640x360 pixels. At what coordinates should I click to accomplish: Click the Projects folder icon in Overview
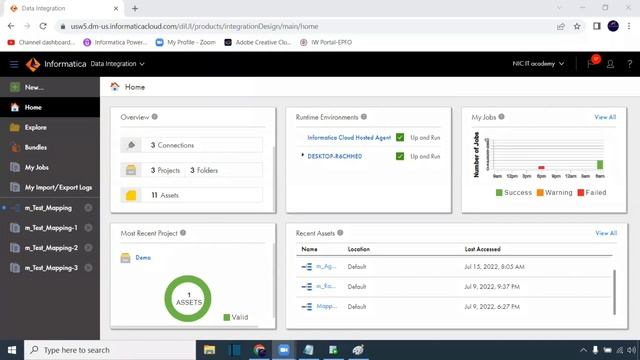131,170
